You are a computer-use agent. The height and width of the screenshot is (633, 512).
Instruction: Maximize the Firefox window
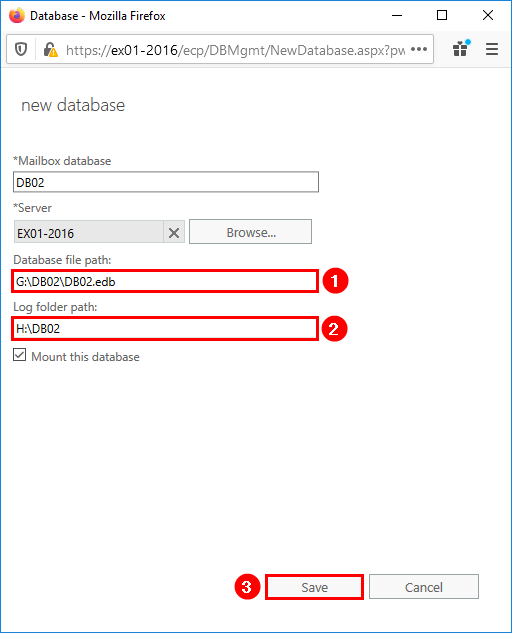[442, 15]
